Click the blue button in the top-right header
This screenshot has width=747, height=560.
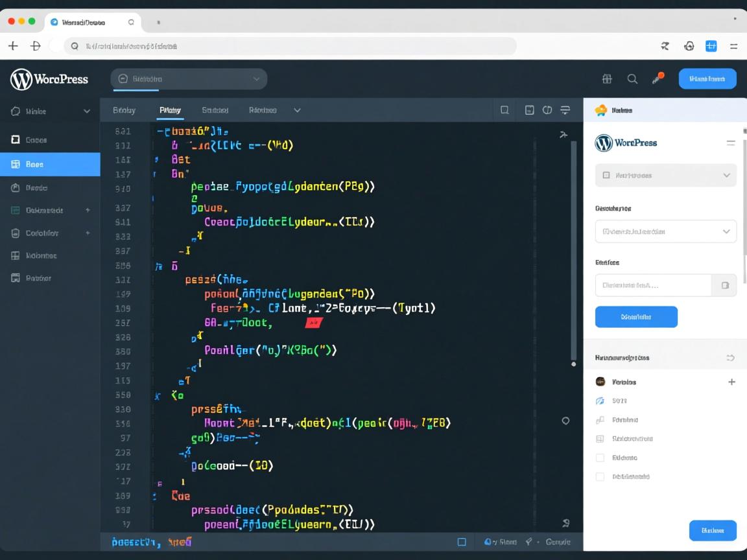707,78
